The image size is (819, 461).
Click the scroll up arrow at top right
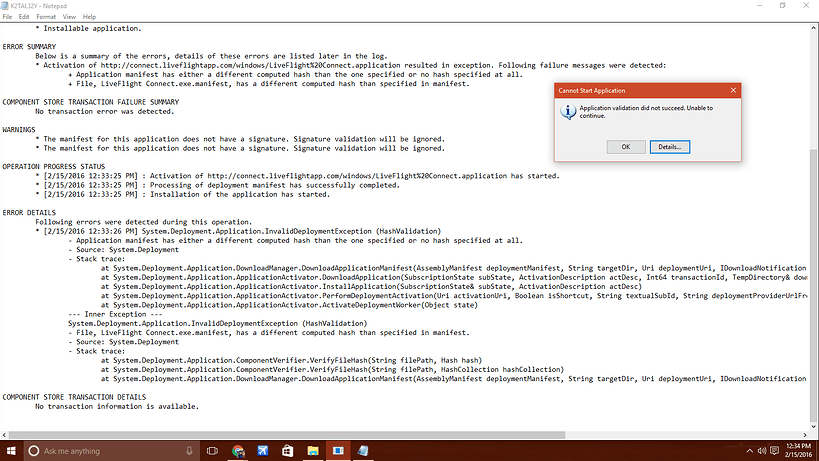click(814, 29)
